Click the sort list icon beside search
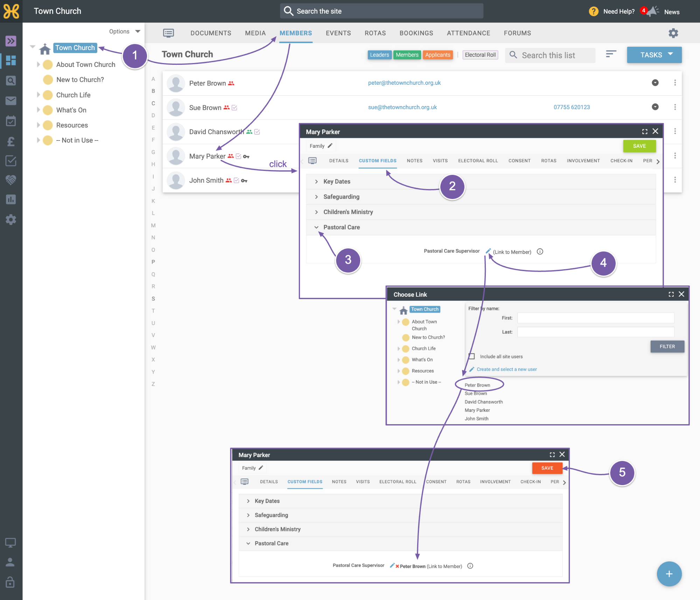The height and width of the screenshot is (600, 700). pyautogui.click(x=611, y=54)
